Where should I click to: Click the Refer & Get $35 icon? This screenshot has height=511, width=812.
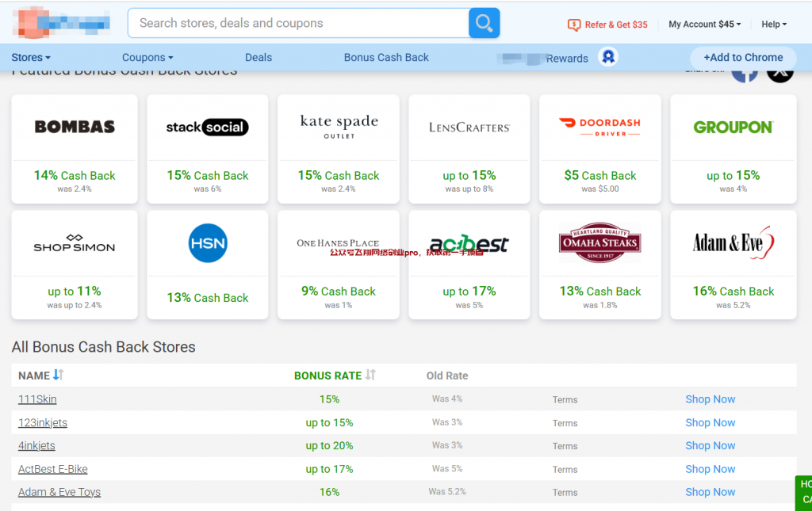[x=574, y=25]
